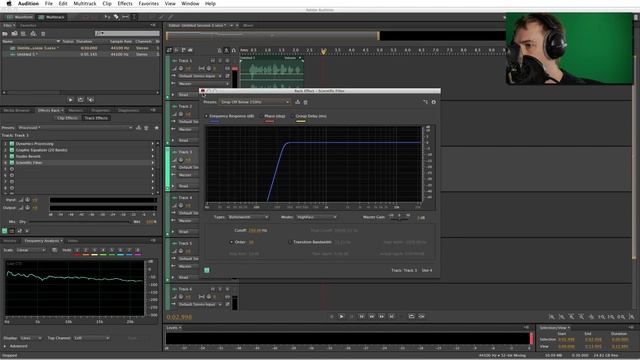This screenshot has height=360, width=640.
Task: Click the open file icon in Files panel
Action: [x=6, y=33]
